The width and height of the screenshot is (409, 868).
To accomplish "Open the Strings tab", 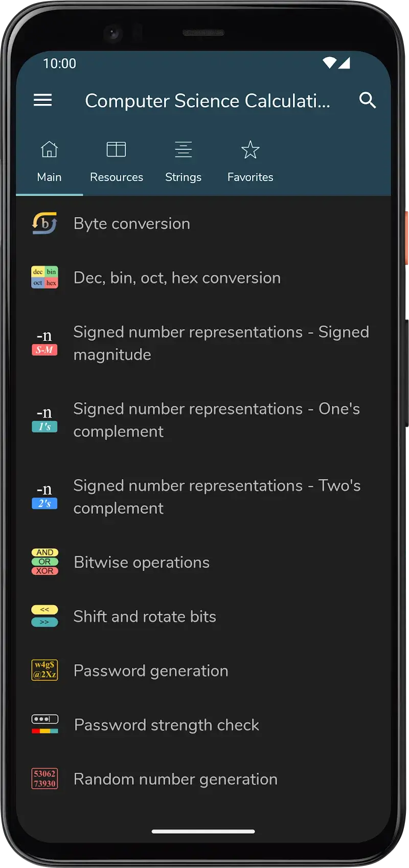I will click(x=183, y=161).
